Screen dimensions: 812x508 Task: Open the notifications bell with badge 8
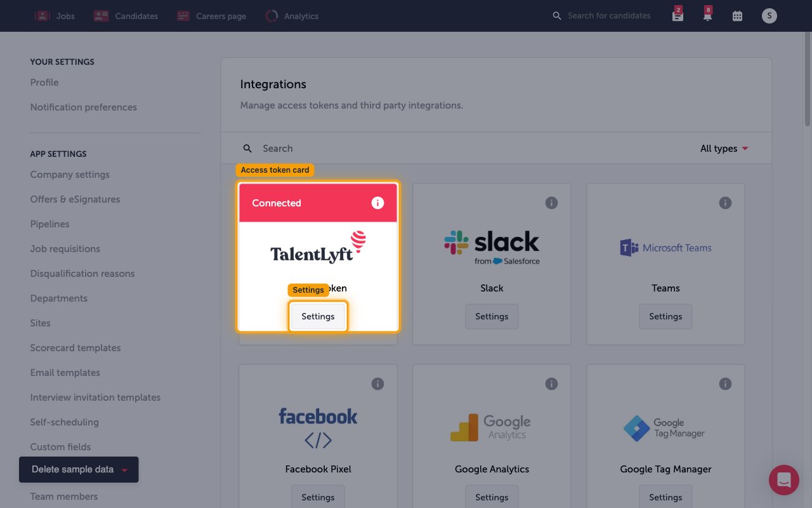[707, 15]
